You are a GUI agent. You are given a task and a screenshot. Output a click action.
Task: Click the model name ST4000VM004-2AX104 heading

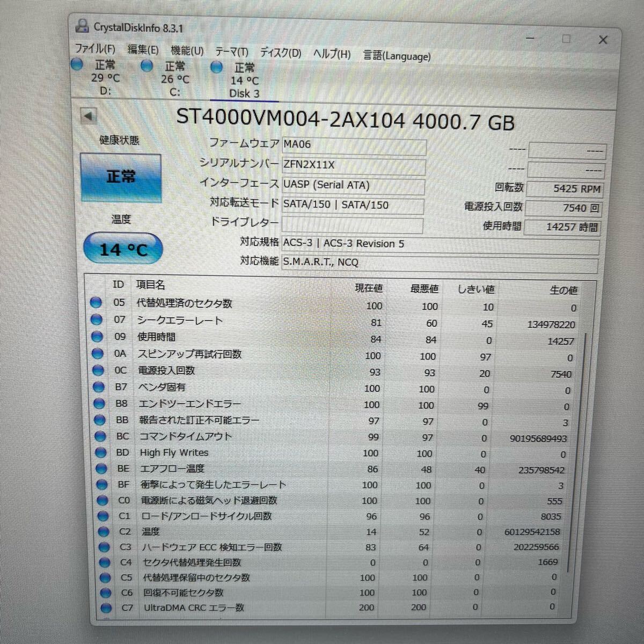tap(290, 118)
